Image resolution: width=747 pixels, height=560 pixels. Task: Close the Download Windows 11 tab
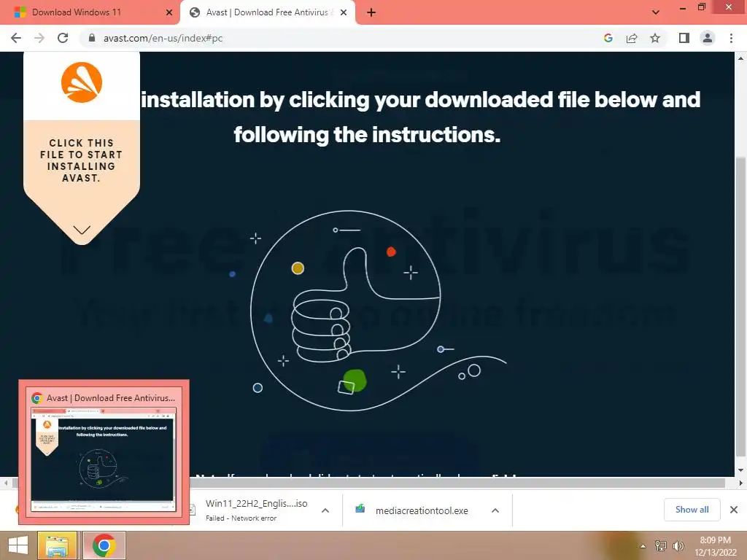[x=169, y=12]
